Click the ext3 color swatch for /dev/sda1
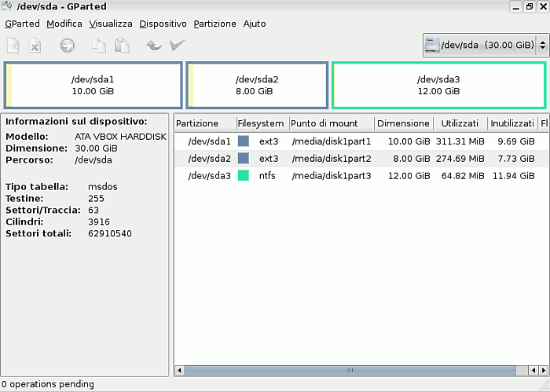 click(x=244, y=141)
